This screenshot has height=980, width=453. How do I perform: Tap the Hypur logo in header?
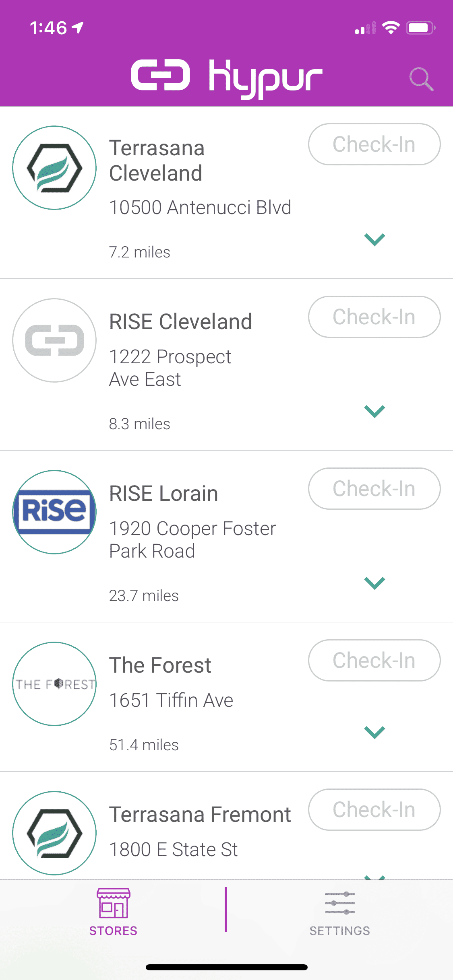[x=226, y=78]
